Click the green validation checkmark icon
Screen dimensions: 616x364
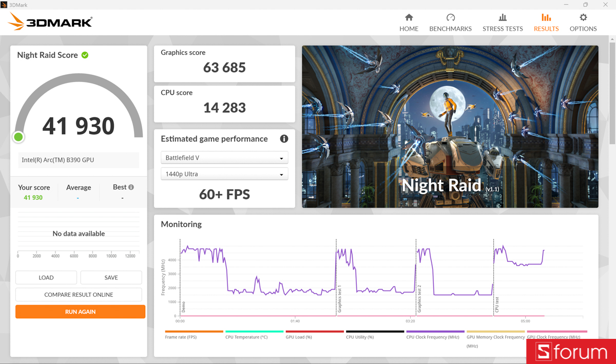(x=85, y=55)
